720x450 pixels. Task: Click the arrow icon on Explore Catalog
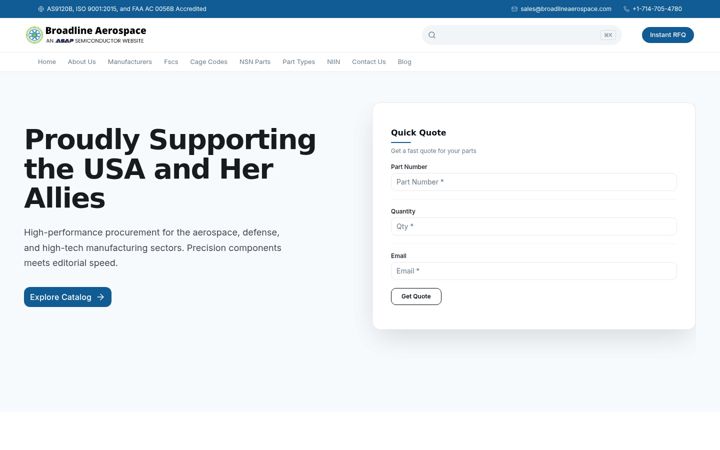(x=101, y=297)
